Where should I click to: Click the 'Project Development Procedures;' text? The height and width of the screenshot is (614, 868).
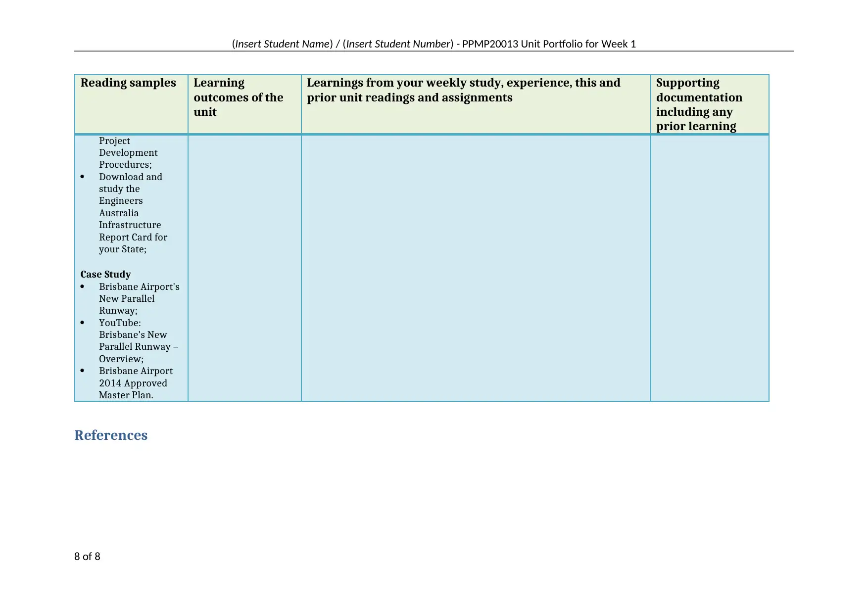pyautogui.click(x=128, y=152)
